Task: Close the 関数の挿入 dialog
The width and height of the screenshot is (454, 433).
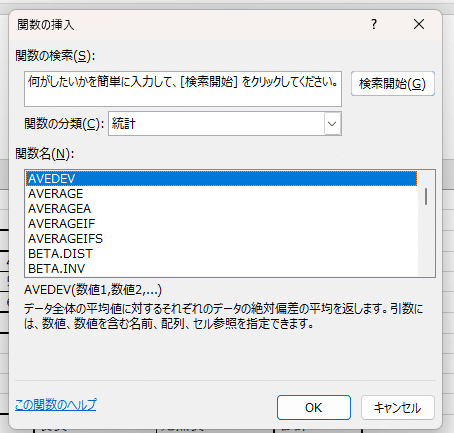Action: click(x=419, y=24)
